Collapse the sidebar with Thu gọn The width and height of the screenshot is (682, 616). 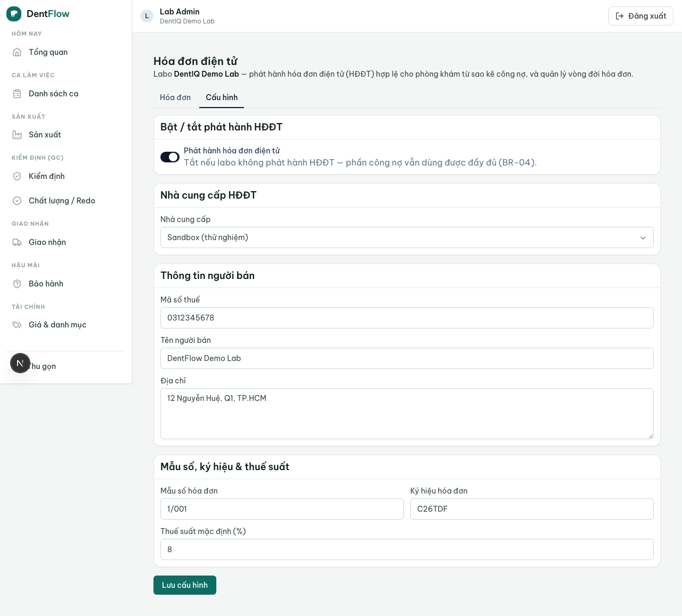[66, 366]
